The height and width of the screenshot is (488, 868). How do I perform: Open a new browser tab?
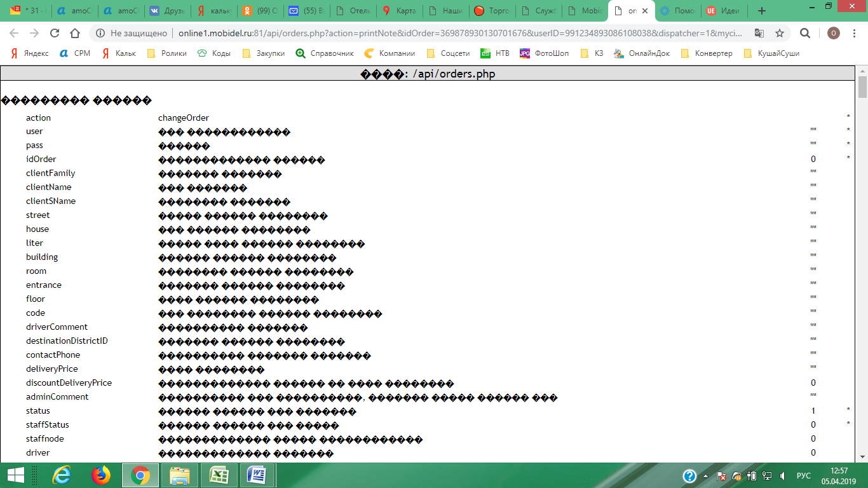coord(762,11)
